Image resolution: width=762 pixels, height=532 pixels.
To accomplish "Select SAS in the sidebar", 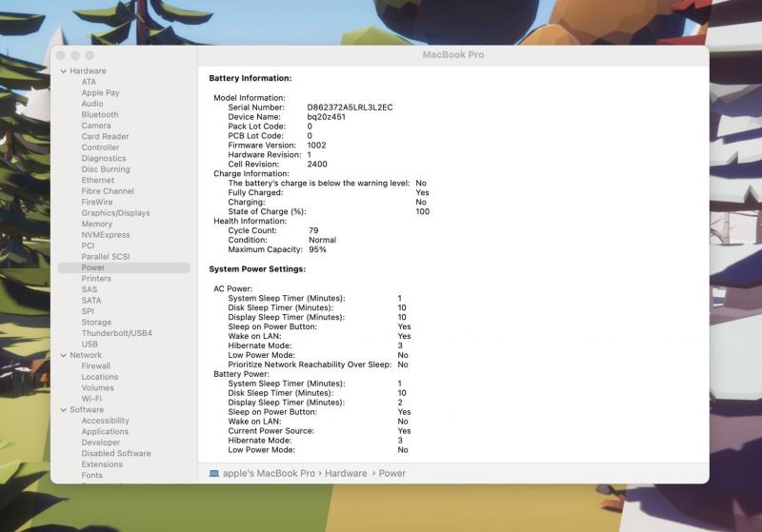I will pyautogui.click(x=90, y=289).
